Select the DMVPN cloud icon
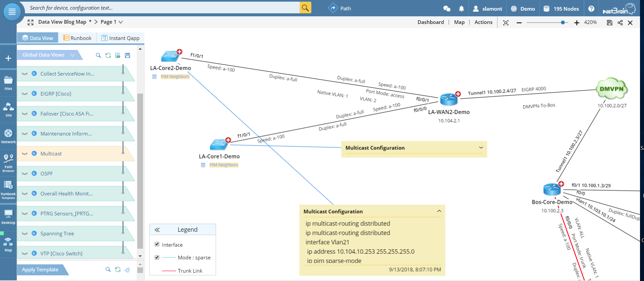The width and height of the screenshot is (644, 281). click(x=612, y=89)
